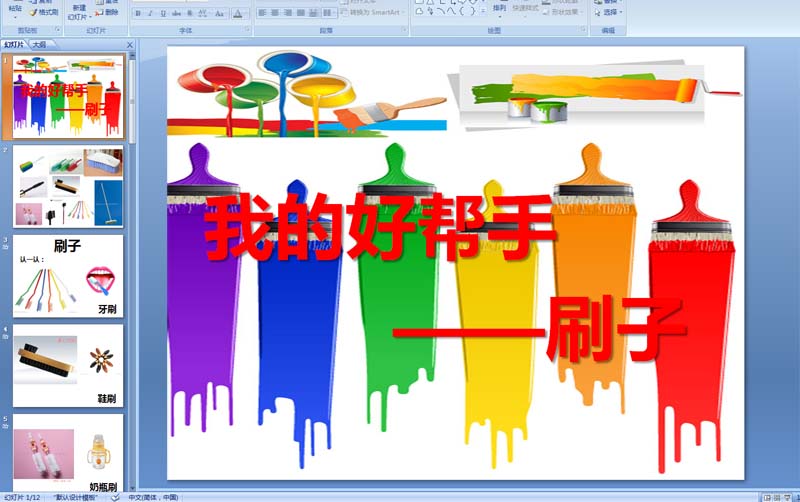Image resolution: width=800 pixels, height=502 pixels.
Task: Click the Delete slide (删除) button
Action: (x=107, y=12)
